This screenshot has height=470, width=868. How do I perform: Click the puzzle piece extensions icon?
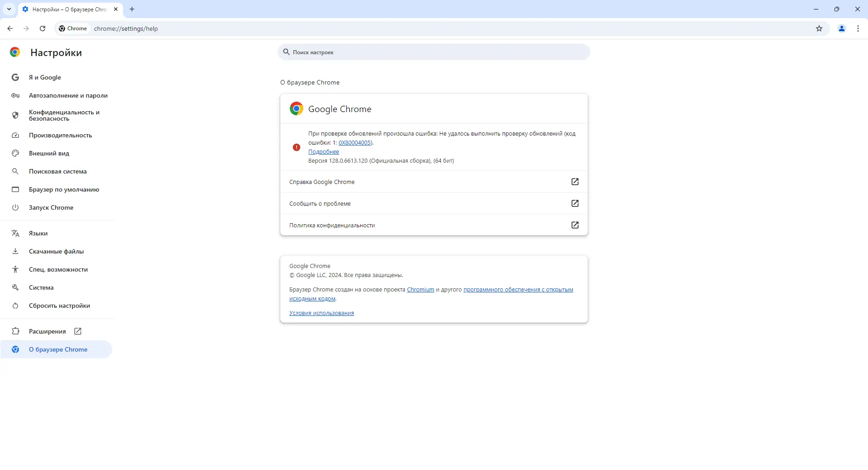(x=15, y=331)
